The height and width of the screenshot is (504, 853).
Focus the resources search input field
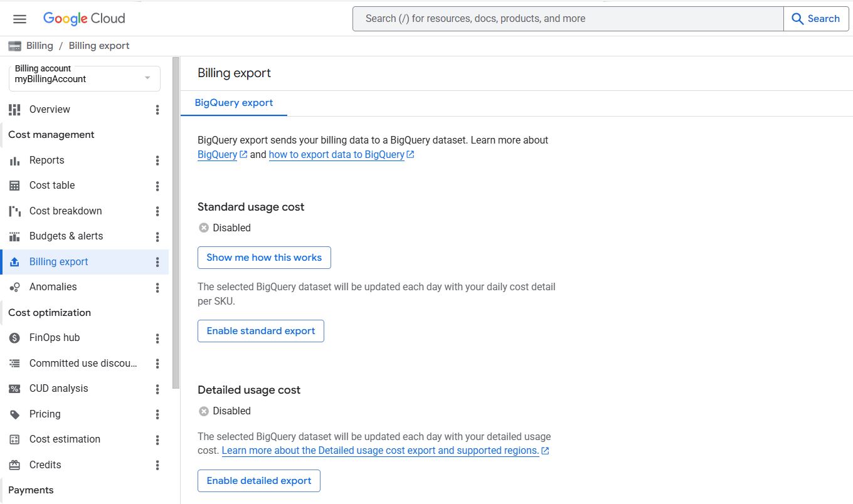(x=568, y=19)
